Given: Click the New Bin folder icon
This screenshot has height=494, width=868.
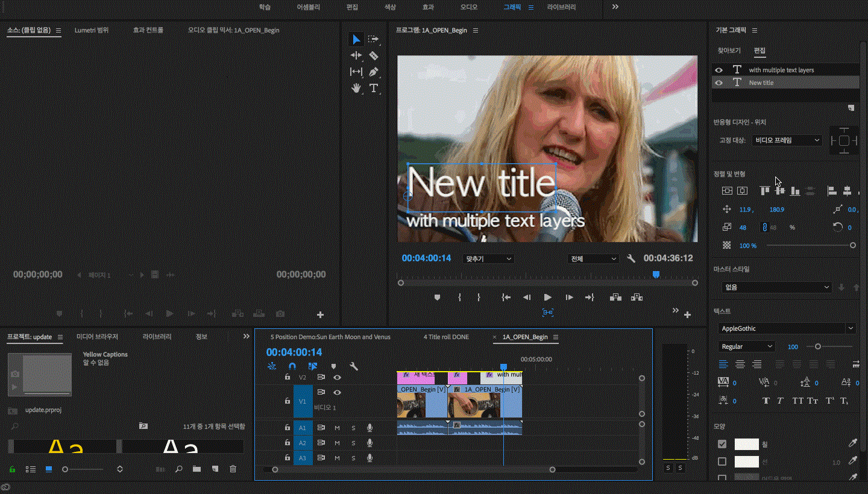Looking at the screenshot, I should pos(197,469).
